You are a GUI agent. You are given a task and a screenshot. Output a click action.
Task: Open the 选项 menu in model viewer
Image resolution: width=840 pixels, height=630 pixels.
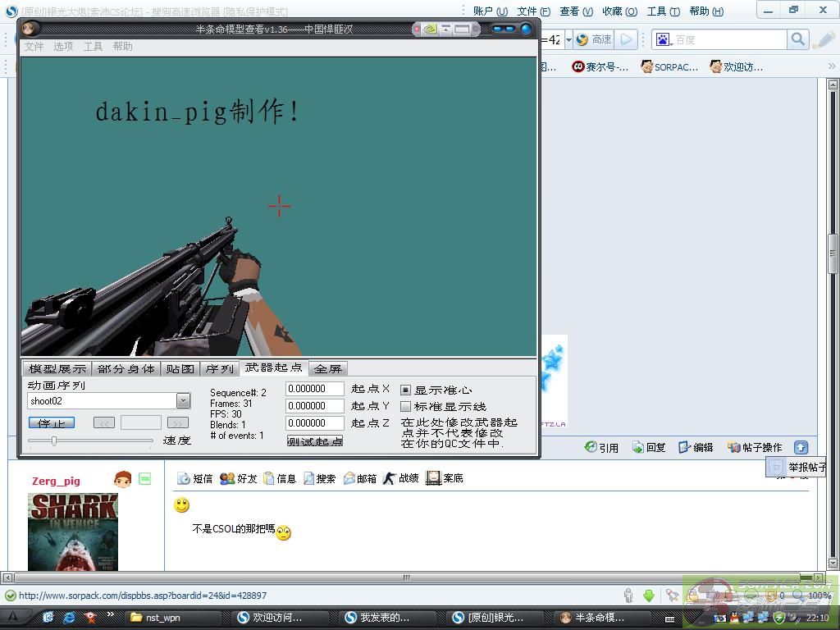pyautogui.click(x=63, y=47)
